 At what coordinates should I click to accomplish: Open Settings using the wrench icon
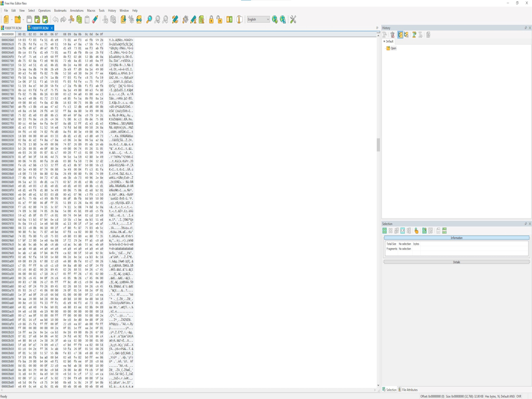(293, 20)
